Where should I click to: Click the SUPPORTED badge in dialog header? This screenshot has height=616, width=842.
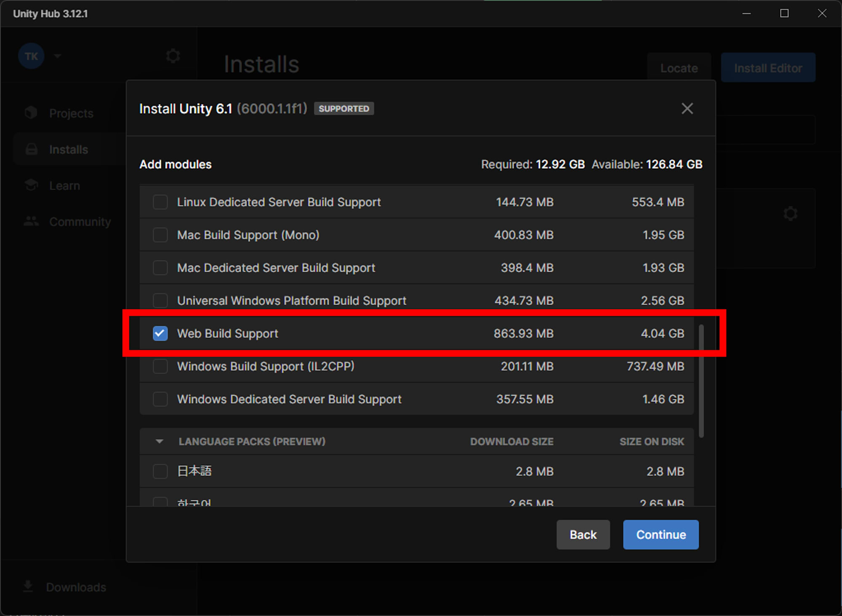click(344, 109)
